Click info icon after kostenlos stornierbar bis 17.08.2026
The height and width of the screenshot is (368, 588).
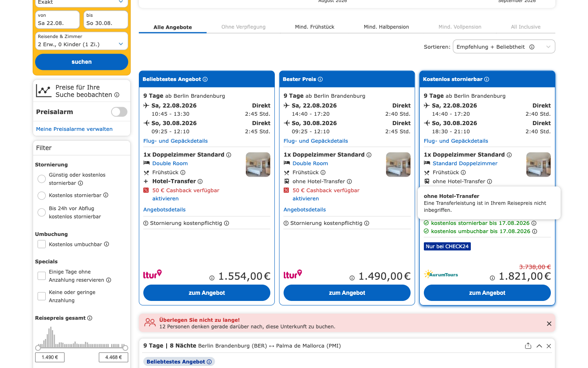tap(534, 223)
